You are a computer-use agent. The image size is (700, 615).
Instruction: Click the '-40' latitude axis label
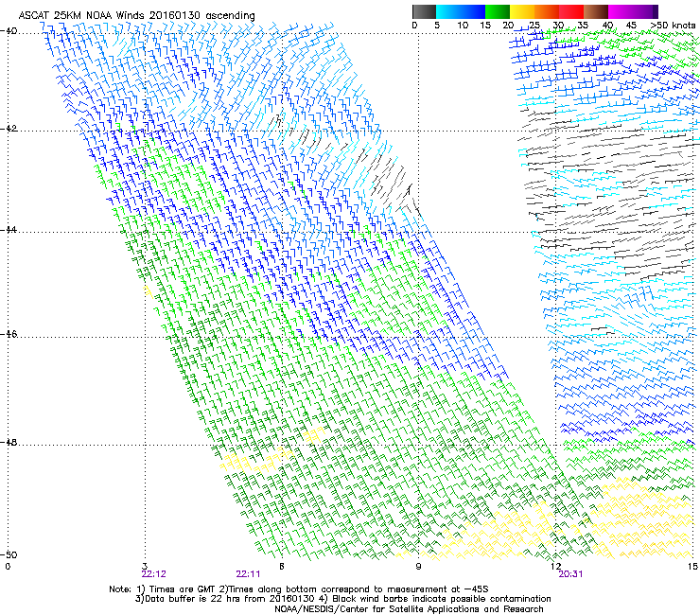click(x=9, y=31)
